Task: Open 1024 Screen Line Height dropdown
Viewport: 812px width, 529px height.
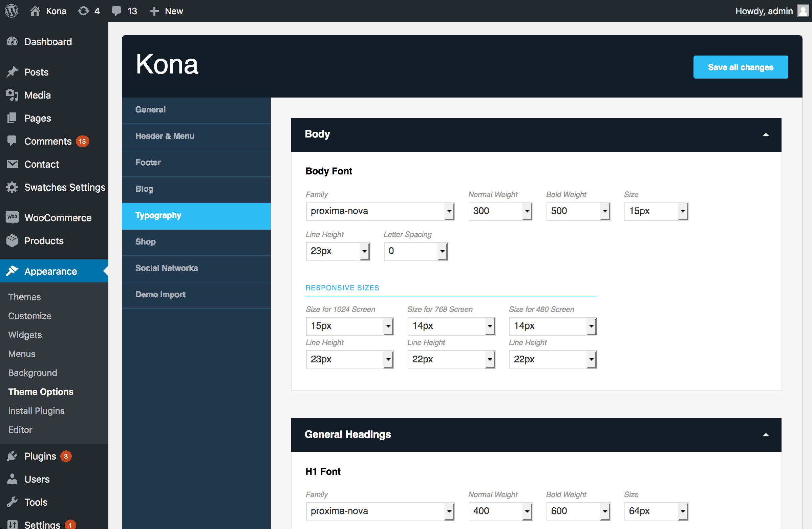Action: pyautogui.click(x=350, y=360)
